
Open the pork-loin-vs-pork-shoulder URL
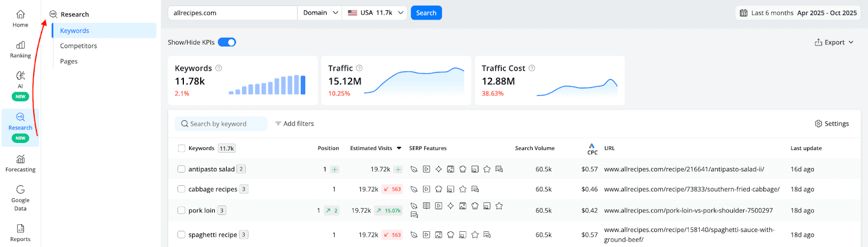click(688, 210)
